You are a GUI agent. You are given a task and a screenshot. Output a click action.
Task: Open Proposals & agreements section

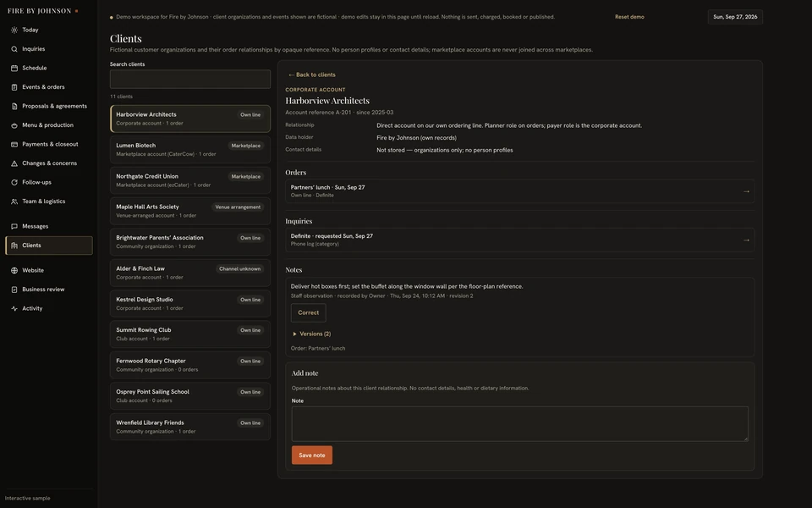(x=49, y=107)
